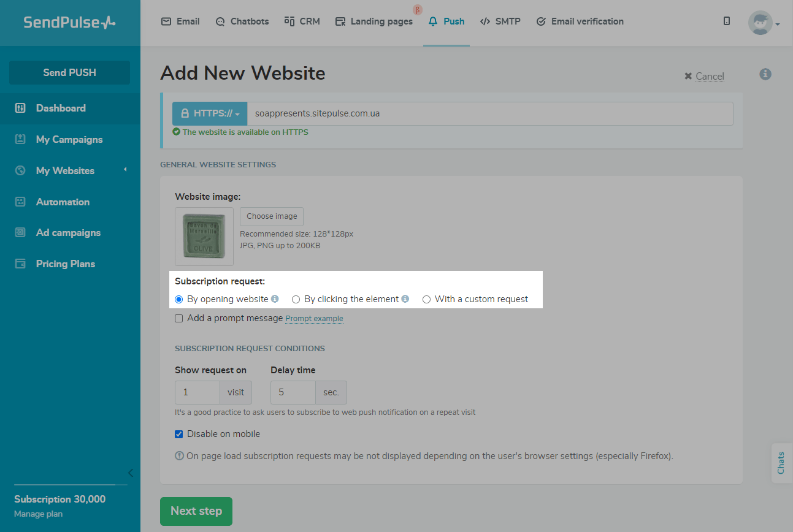Switch to the Email verification tab
This screenshot has width=793, height=532.
pos(580,21)
